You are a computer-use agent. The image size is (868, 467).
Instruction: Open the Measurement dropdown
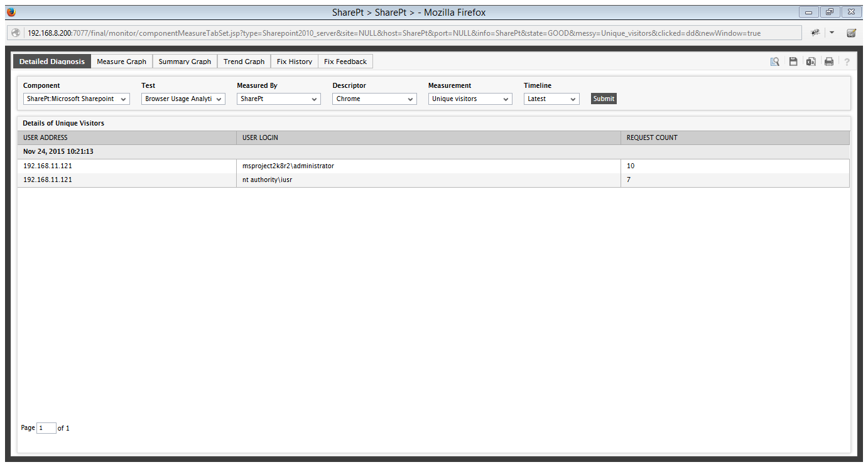(470, 99)
